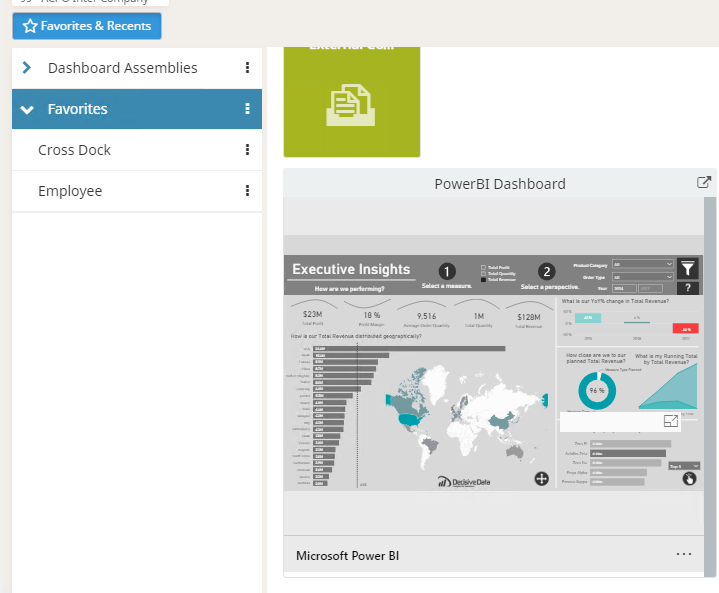Click the Microsoft Power BI label
This screenshot has height=593, width=719.
pyautogui.click(x=348, y=556)
